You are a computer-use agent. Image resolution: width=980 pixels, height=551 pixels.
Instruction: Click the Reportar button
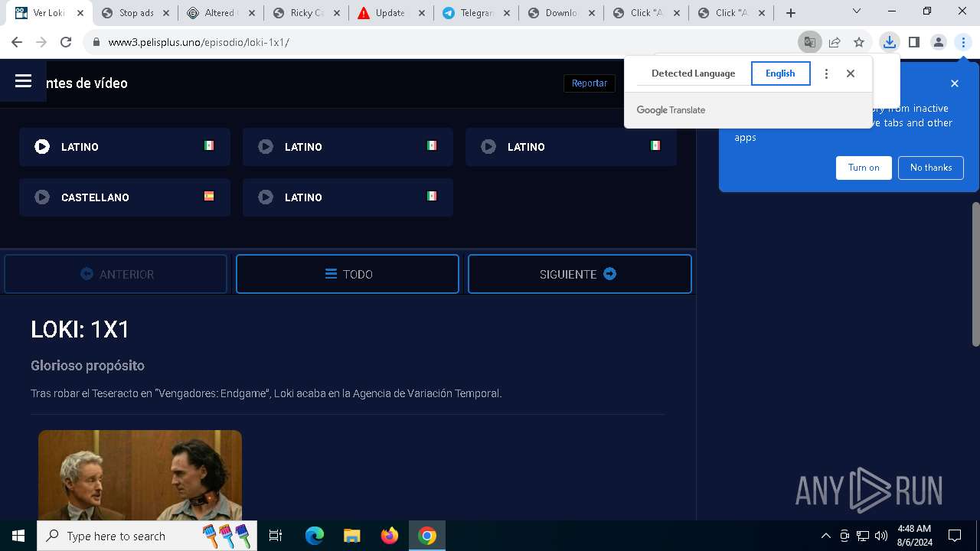[590, 83]
